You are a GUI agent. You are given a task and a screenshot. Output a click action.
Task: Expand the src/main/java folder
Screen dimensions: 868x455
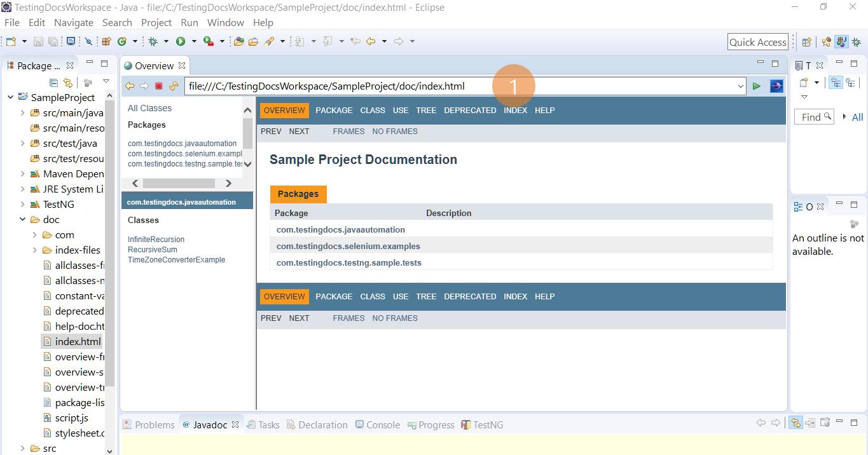(22, 112)
